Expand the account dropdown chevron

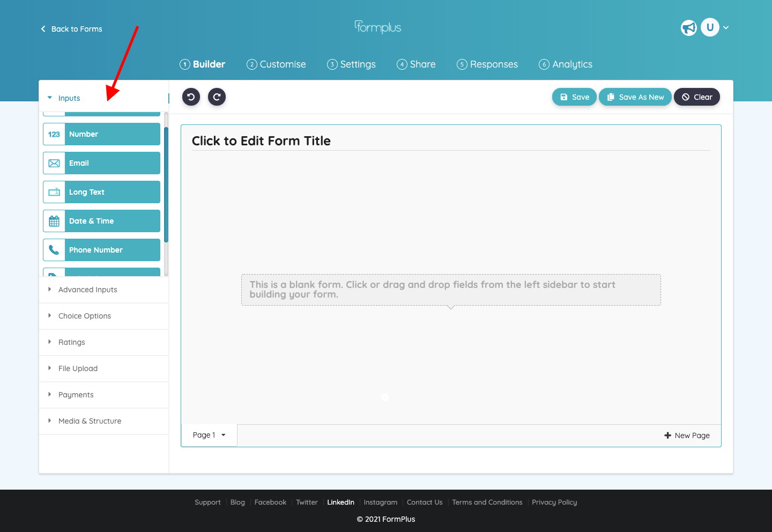click(726, 27)
